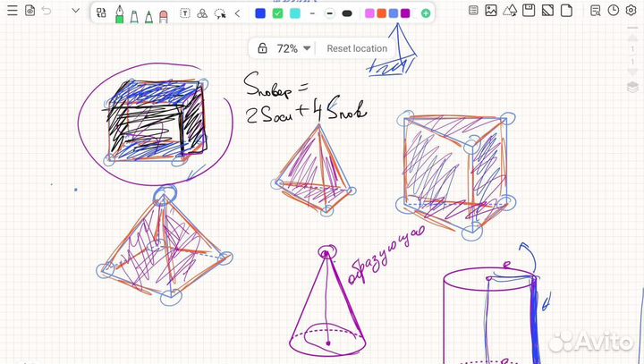Select the eraser tool
This screenshot has height=364, width=644.
tap(163, 14)
